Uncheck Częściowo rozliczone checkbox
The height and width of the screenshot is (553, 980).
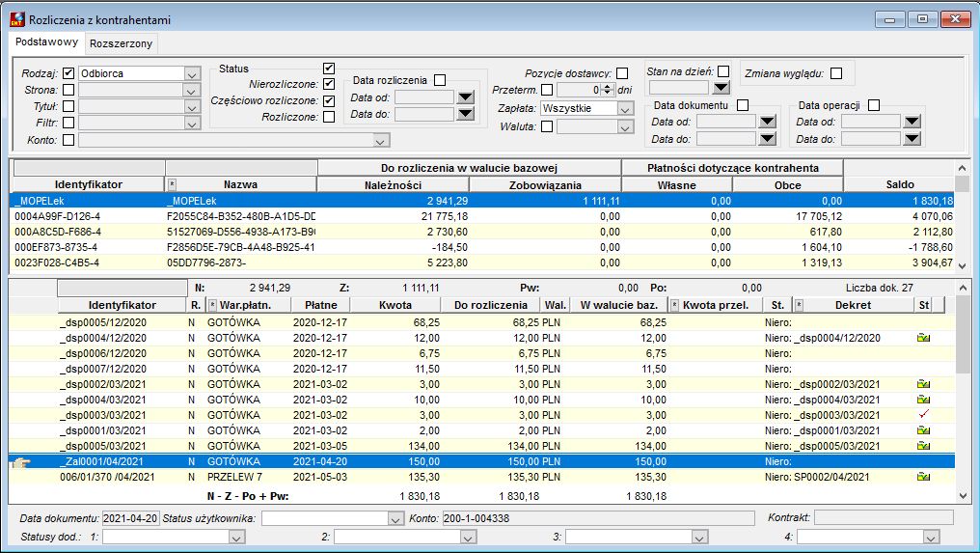[329, 100]
